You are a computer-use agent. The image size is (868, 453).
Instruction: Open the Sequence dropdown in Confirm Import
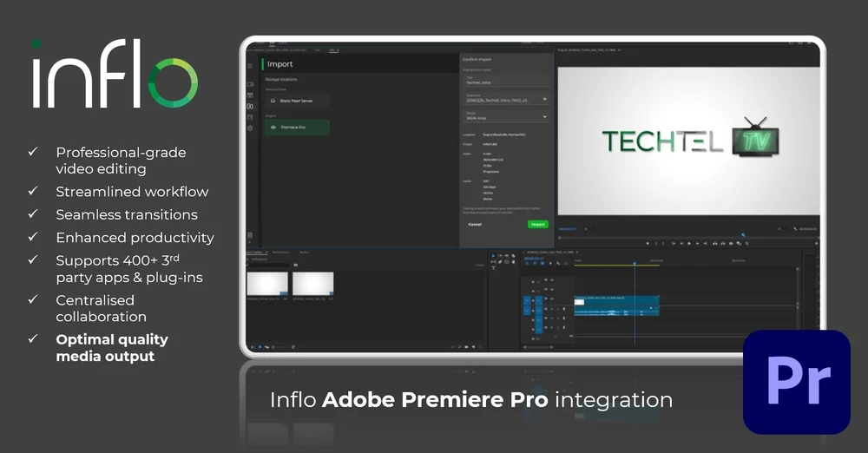coord(507,99)
